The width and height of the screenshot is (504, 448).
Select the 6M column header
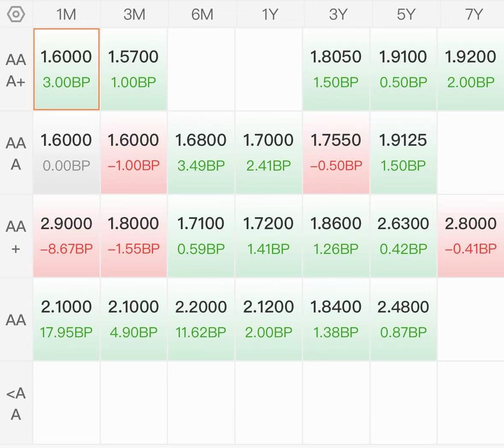pos(202,15)
